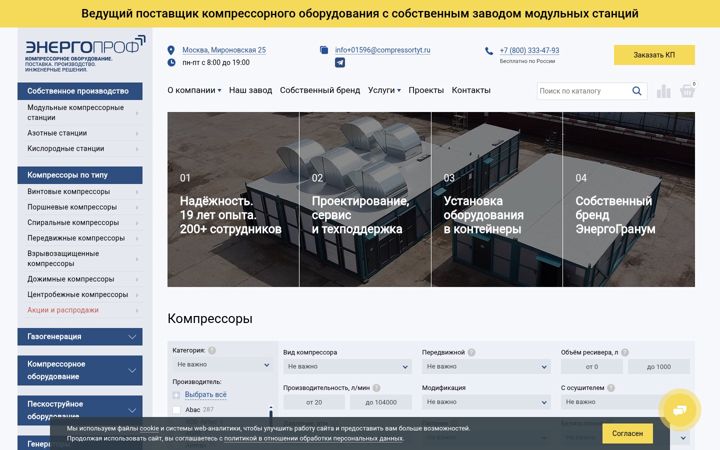Image resolution: width=720 pixels, height=450 pixels.
Task: Go to Наш завод page
Action: coord(251,90)
